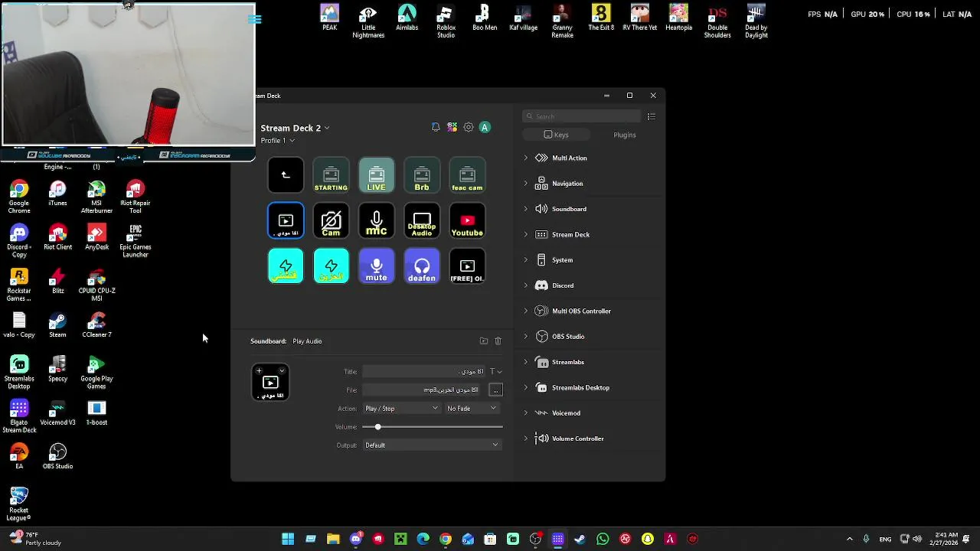Select the [FREE] soundboard key

pos(467,266)
